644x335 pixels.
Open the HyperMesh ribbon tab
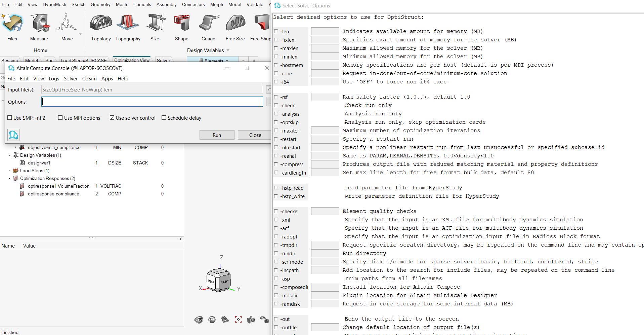click(x=54, y=4)
